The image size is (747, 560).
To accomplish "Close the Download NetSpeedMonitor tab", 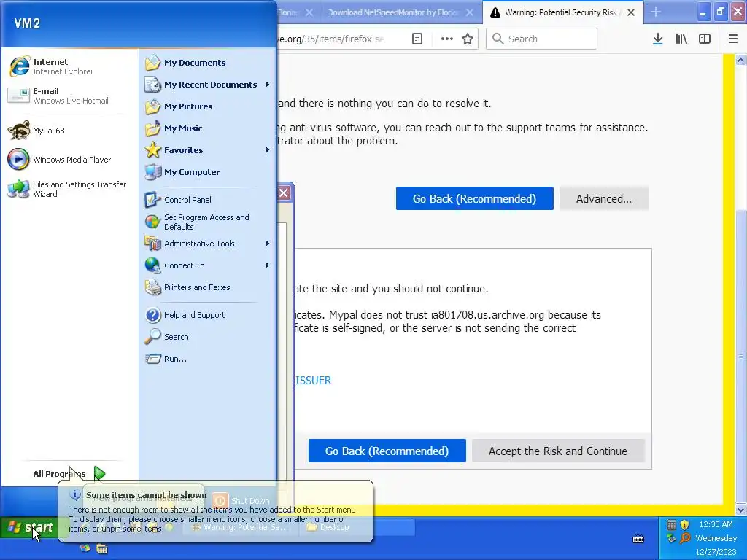I will coord(470,12).
